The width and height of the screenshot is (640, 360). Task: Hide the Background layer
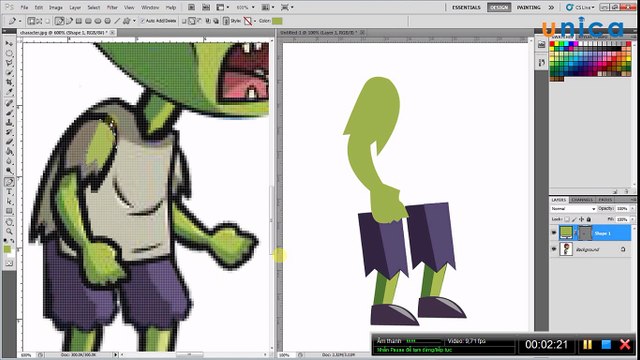(554, 249)
